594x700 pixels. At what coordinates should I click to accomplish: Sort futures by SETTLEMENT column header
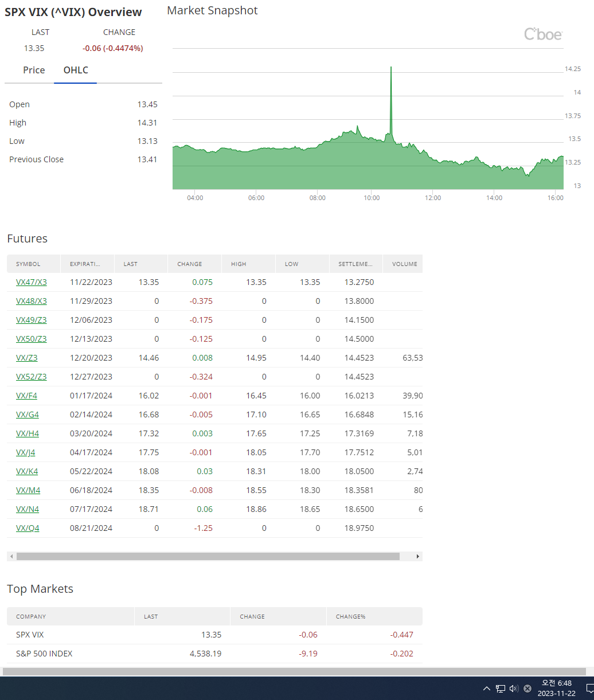(x=356, y=264)
